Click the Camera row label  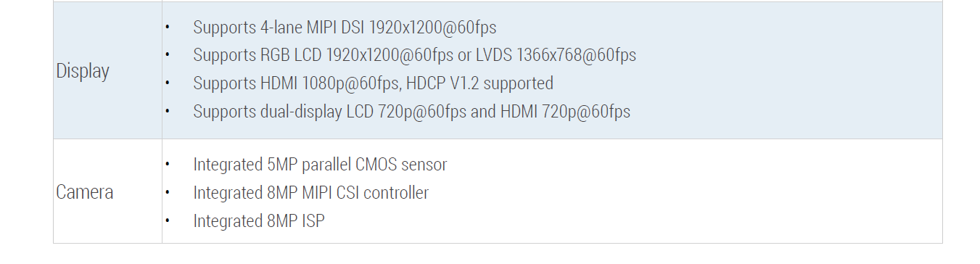click(x=84, y=192)
